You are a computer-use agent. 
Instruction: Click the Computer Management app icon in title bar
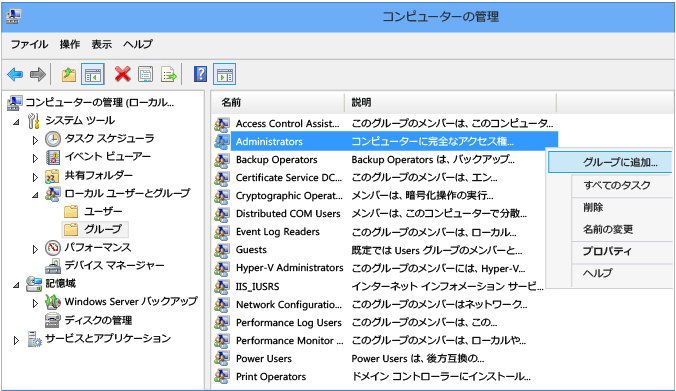tap(14, 16)
